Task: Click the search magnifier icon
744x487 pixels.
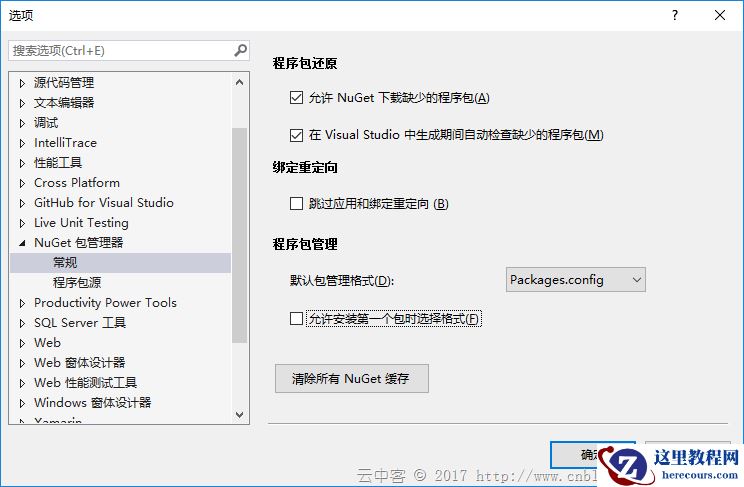Action: (241, 50)
